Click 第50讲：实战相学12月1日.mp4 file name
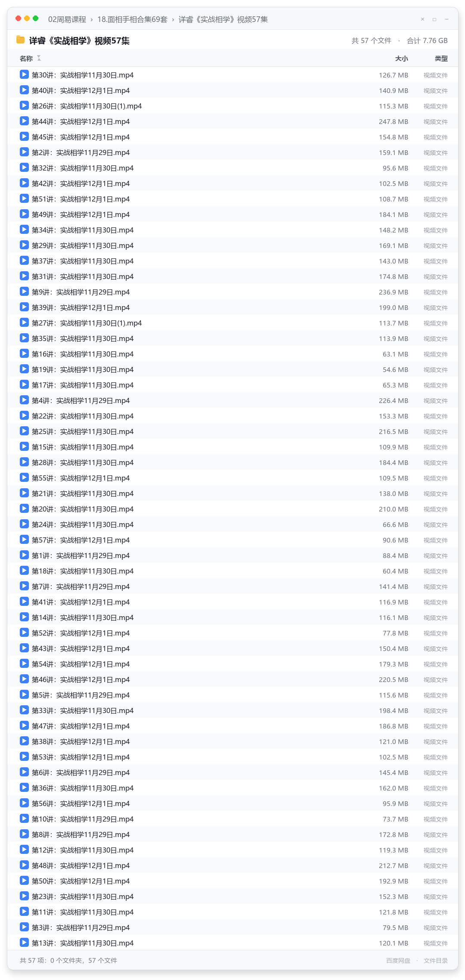The width and height of the screenshot is (465, 980). [81, 881]
